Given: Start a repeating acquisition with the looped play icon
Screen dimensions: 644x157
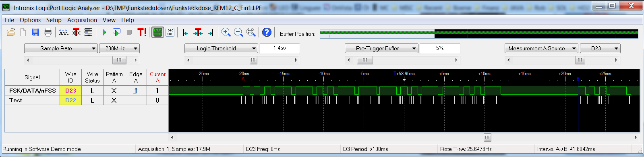Looking at the screenshot, I should (117, 32).
